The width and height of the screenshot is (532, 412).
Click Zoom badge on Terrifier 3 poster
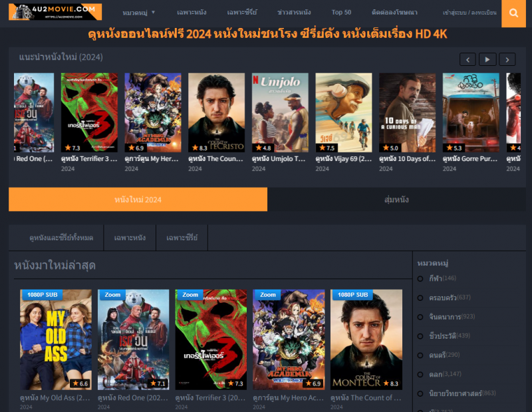[x=190, y=294]
